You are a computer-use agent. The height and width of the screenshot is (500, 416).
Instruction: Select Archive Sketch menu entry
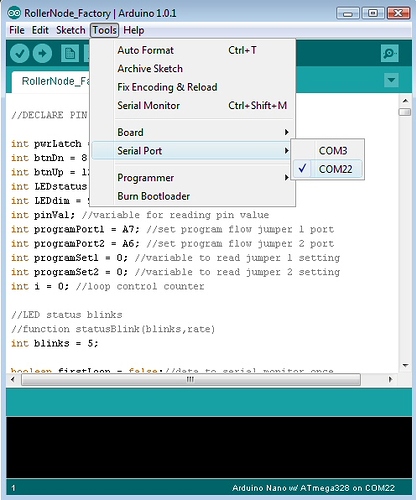point(193,69)
